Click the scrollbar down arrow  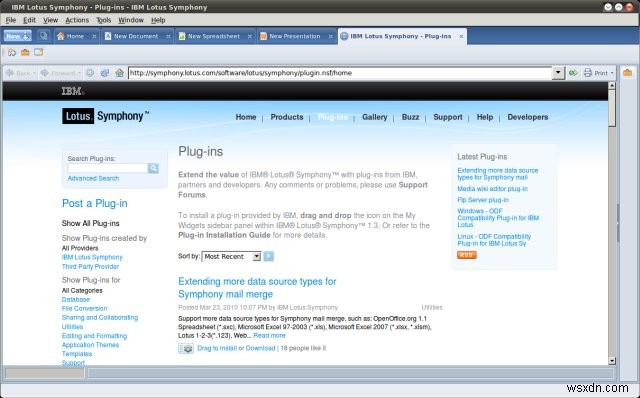(611, 361)
